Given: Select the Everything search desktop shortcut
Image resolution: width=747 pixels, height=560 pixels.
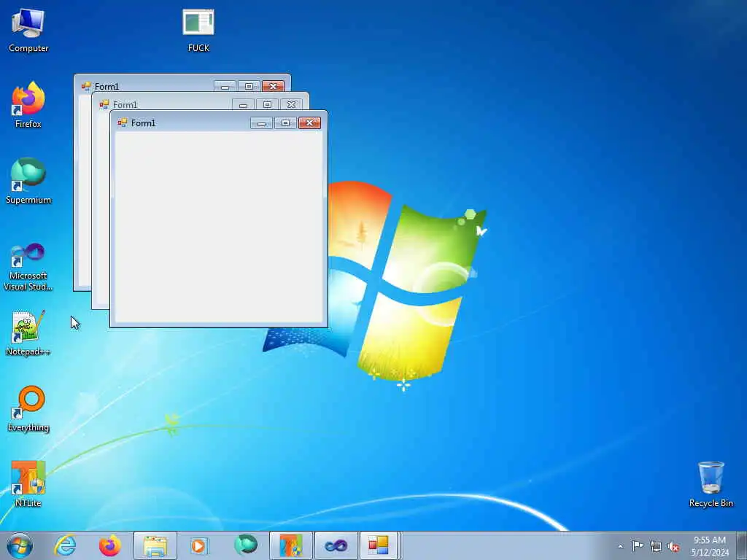Looking at the screenshot, I should (x=28, y=408).
